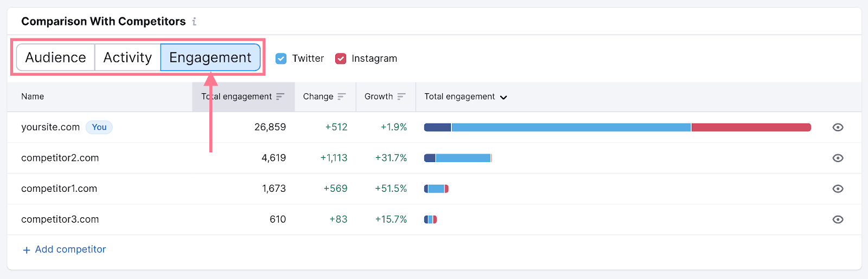Click the info icon beside Comparison With Competitors
The image size is (868, 279).
tap(194, 22)
